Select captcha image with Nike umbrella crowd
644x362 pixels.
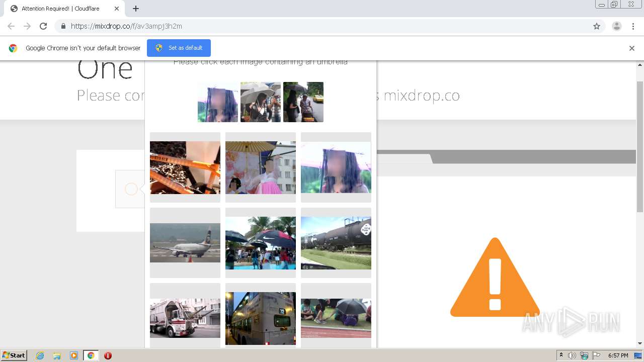pos(261,243)
